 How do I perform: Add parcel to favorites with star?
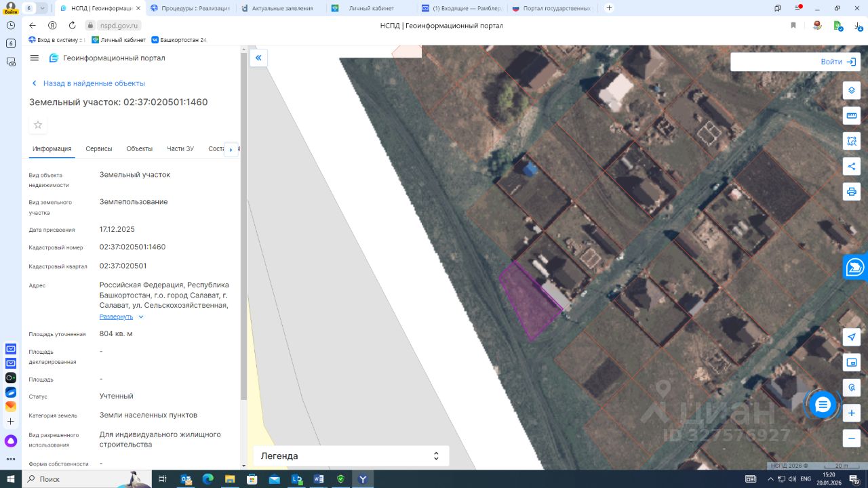pyautogui.click(x=38, y=125)
